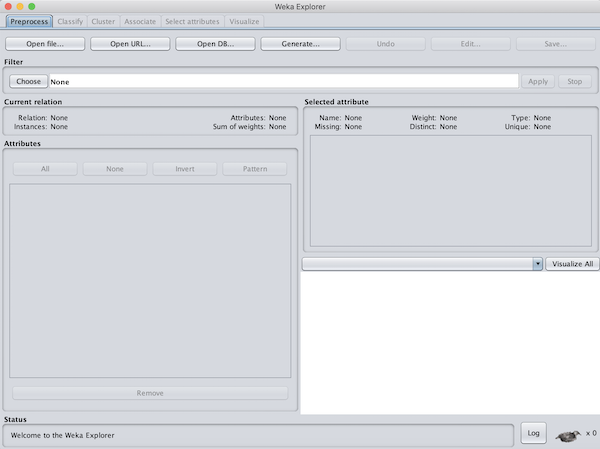
Task: Click the Missing: None text
Action: click(338, 127)
